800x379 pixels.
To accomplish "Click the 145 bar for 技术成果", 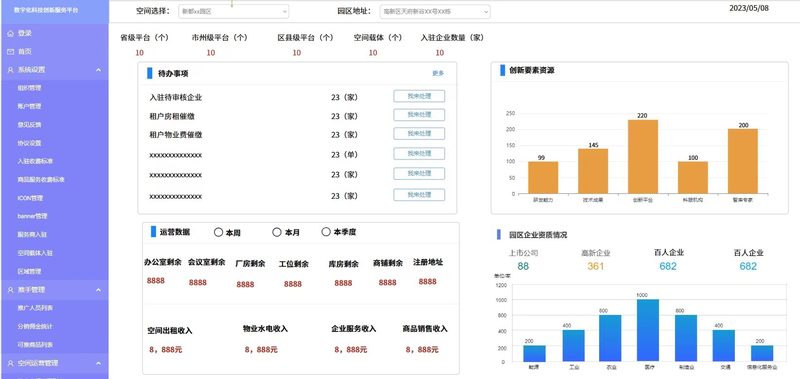I will [x=593, y=171].
